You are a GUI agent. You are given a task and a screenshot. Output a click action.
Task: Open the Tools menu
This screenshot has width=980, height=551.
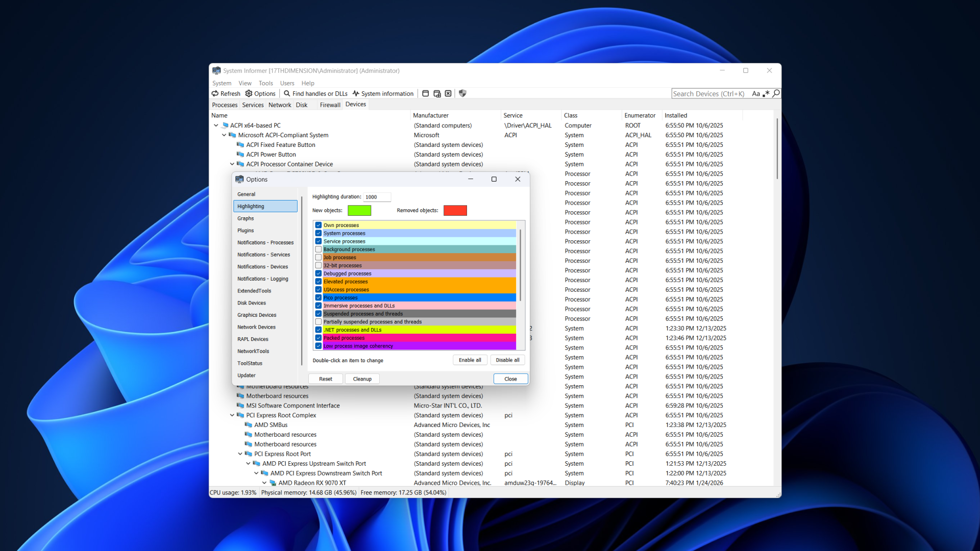click(x=265, y=83)
